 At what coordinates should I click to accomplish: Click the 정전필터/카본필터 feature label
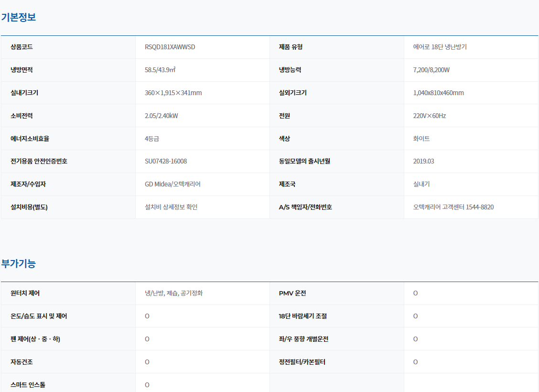click(x=302, y=362)
